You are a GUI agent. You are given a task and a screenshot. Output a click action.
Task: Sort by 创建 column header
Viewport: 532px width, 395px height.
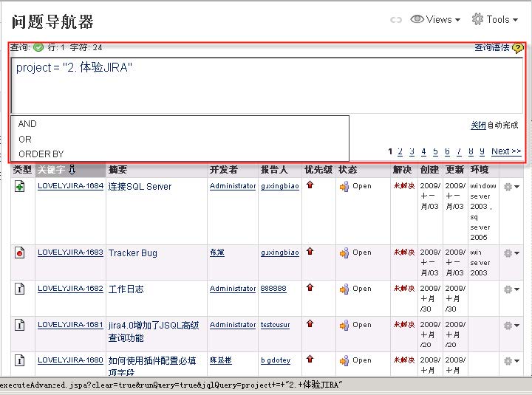[429, 170]
